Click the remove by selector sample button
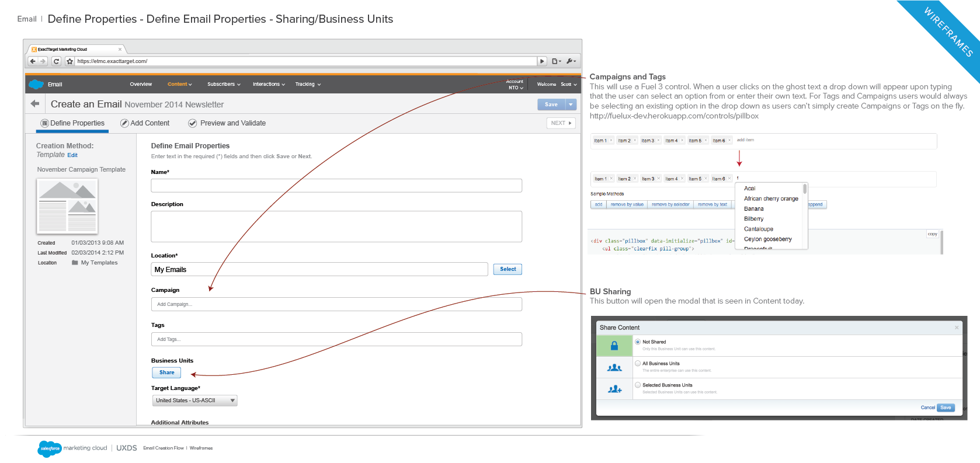The height and width of the screenshot is (463, 980). coord(670,204)
